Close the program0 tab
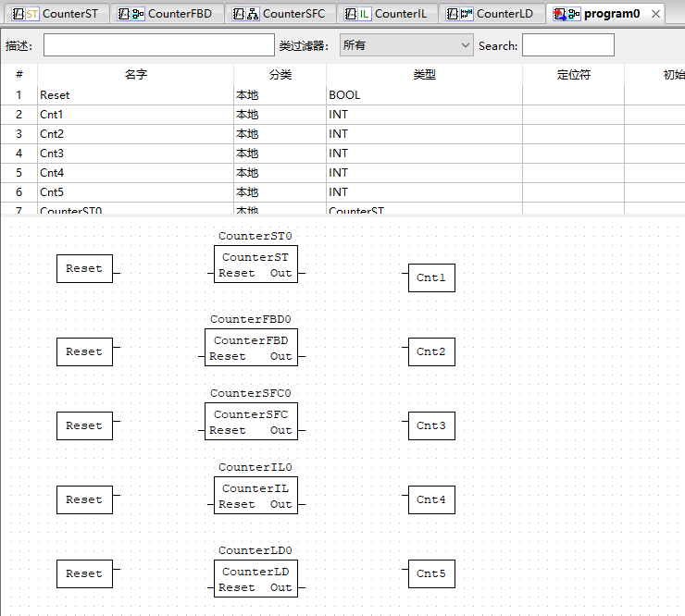The image size is (685, 616). pos(655,14)
